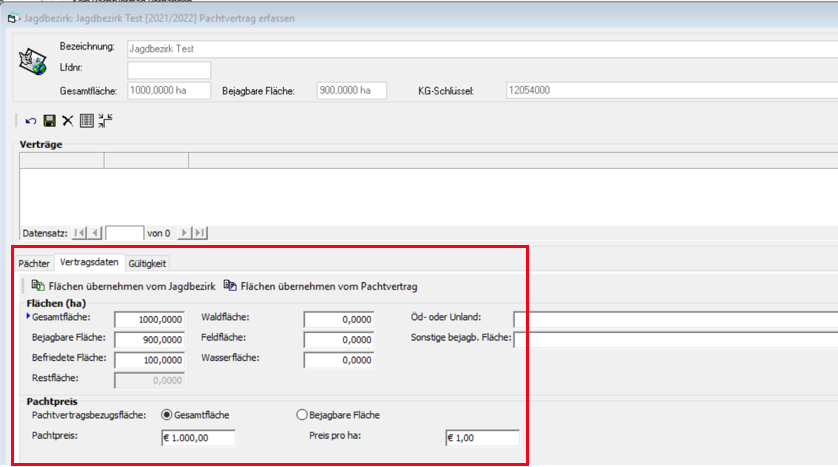Open the Gültigkeit tab

(x=147, y=263)
